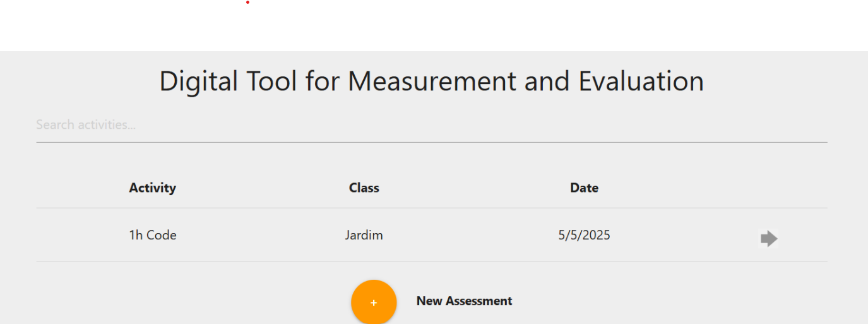Image resolution: width=868 pixels, height=324 pixels.
Task: Click the number 1h in the Activity cell
Action: (x=136, y=236)
